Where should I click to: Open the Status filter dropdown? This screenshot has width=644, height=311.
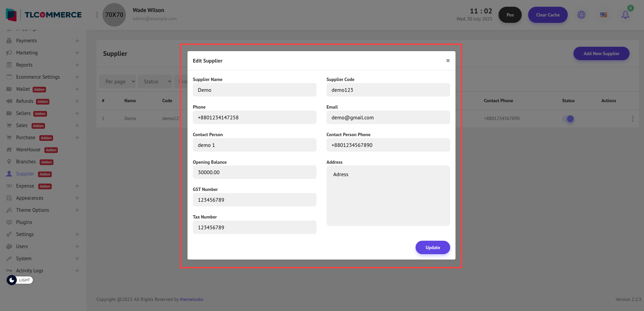coord(155,82)
